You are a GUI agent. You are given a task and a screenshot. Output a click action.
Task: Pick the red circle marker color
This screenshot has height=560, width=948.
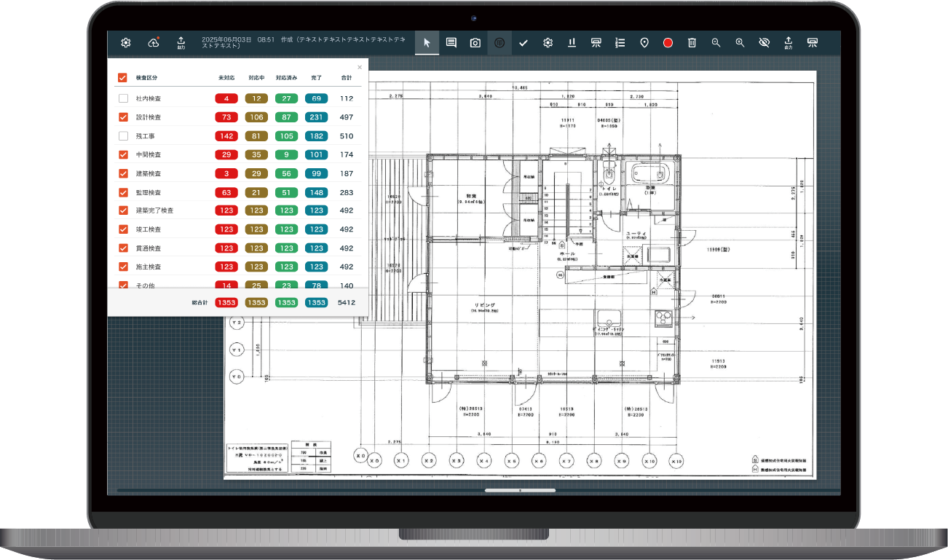[668, 43]
